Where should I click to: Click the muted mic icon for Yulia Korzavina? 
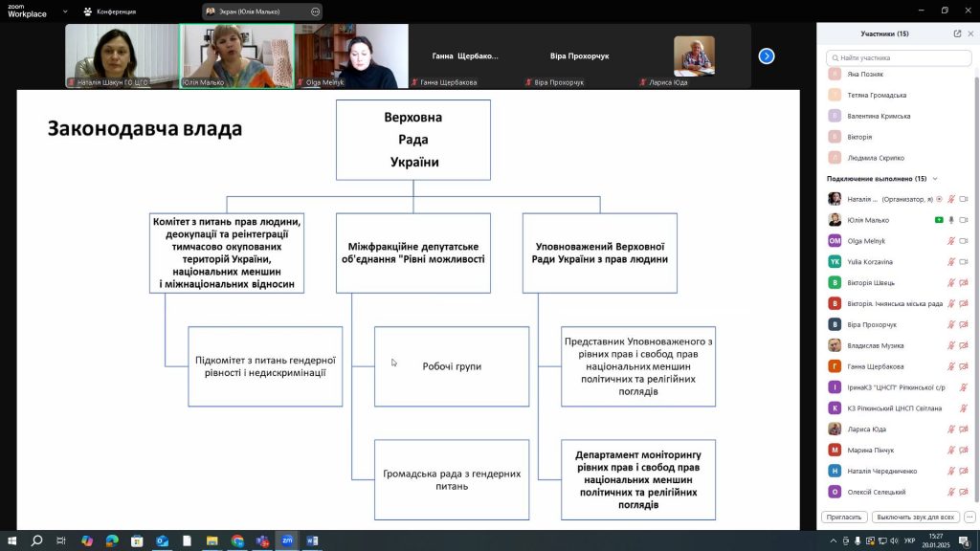point(951,262)
